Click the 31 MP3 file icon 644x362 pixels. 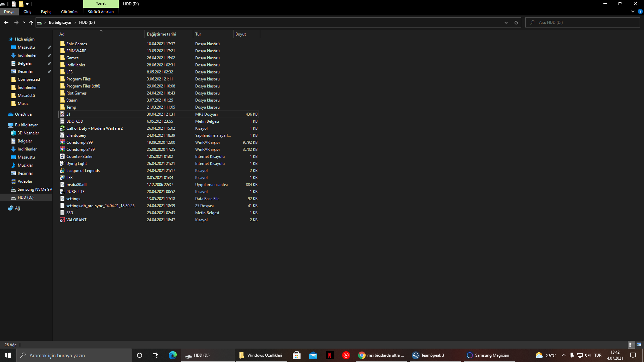click(62, 114)
